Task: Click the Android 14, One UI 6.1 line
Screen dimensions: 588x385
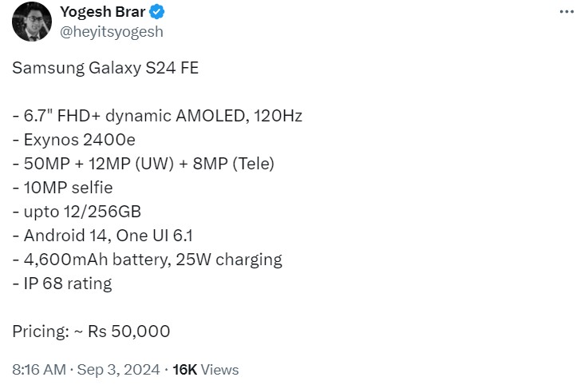Action: [103, 236]
